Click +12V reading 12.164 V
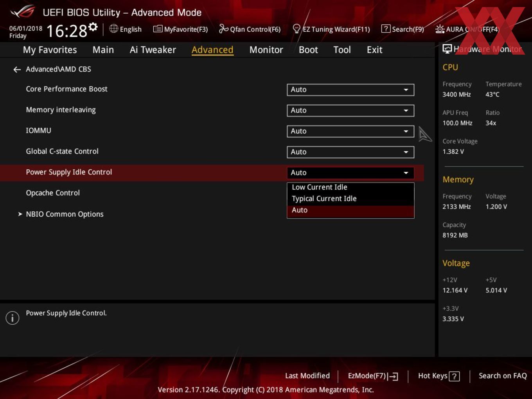Screen dimensions: 532x399 [455, 291]
